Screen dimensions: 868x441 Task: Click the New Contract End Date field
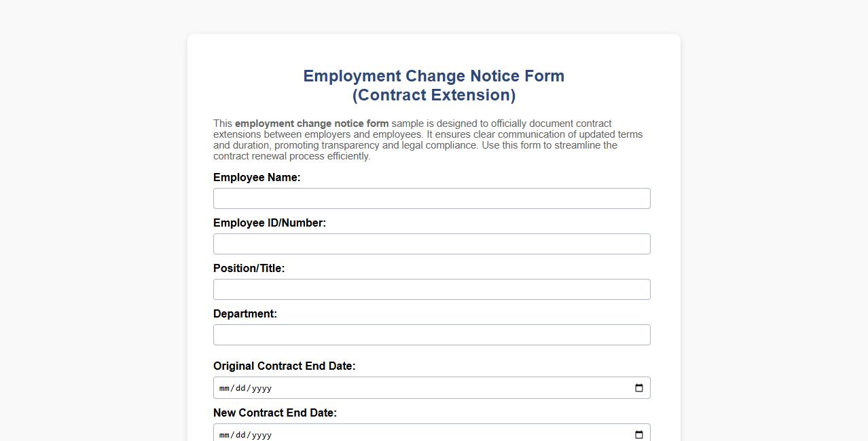(x=408, y=434)
